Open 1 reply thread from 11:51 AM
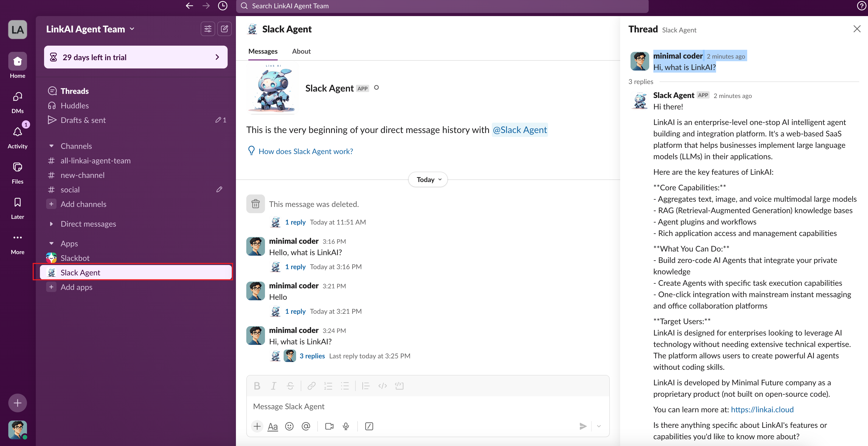 (x=295, y=222)
